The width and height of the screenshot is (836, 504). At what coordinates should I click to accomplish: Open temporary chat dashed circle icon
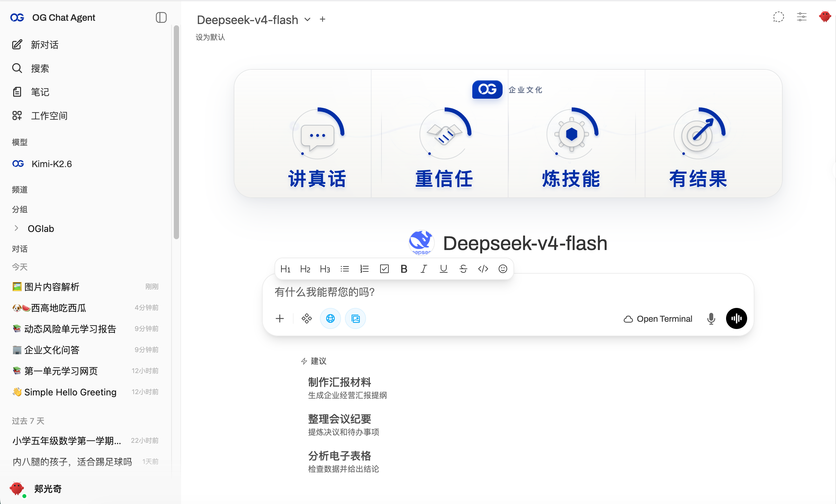[778, 17]
